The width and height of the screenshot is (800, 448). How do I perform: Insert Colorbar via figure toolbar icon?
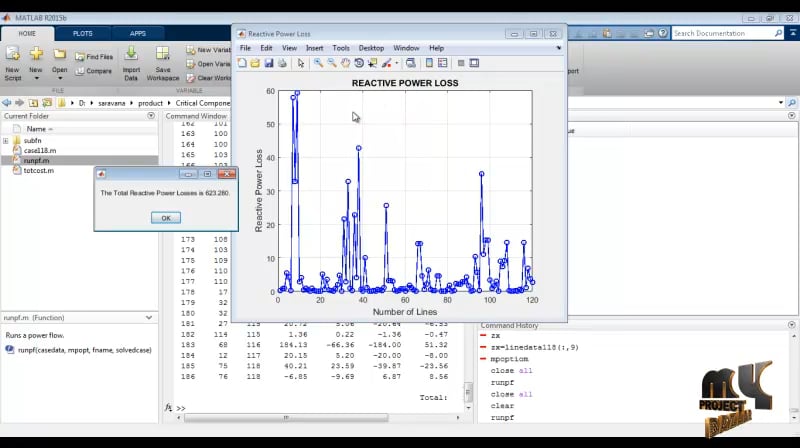429,63
